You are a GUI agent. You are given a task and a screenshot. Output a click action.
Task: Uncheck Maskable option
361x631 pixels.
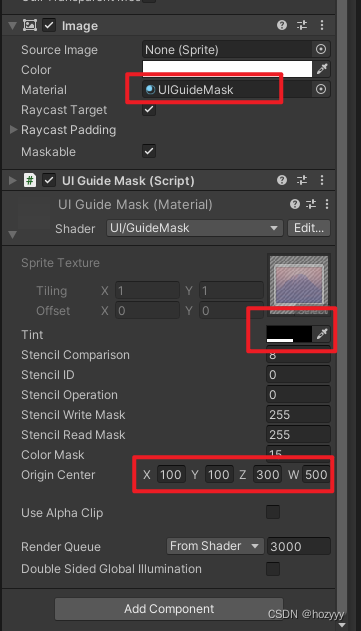pos(149,151)
